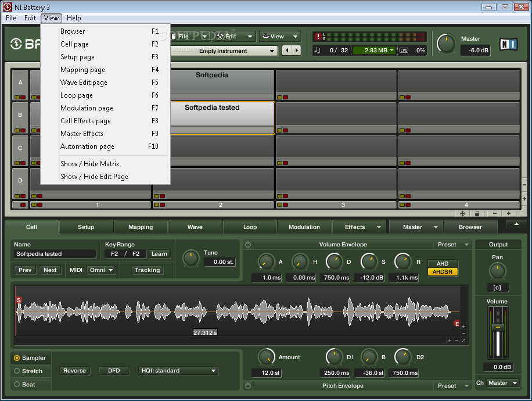Toggle the DFD button
Screen dimensions: 532x401
point(114,370)
